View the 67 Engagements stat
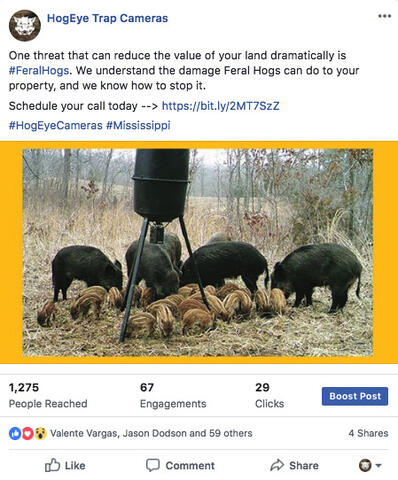The height and width of the screenshot is (480, 398). pyautogui.click(x=173, y=395)
